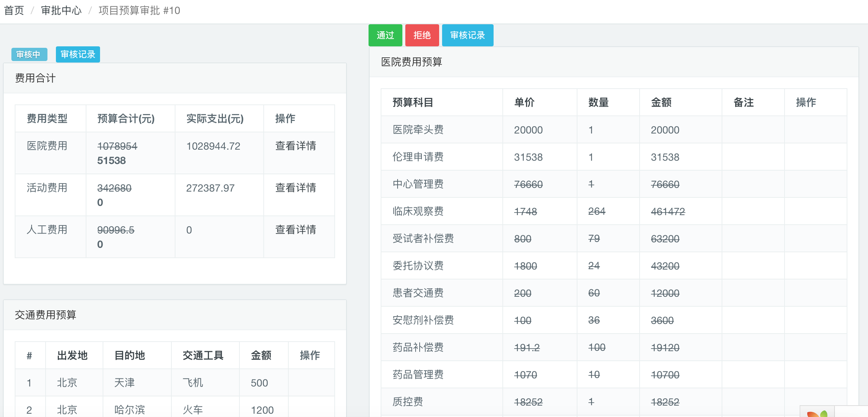This screenshot has height=417, width=868.
Task: Click amount 500 in traffic table
Action: click(259, 383)
